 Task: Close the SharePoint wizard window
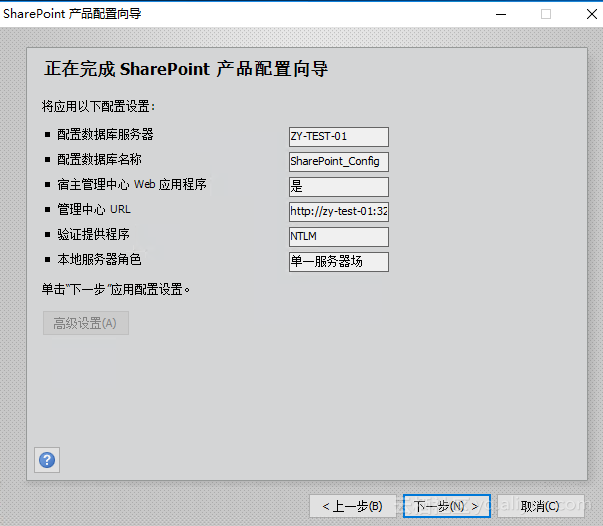tap(591, 14)
